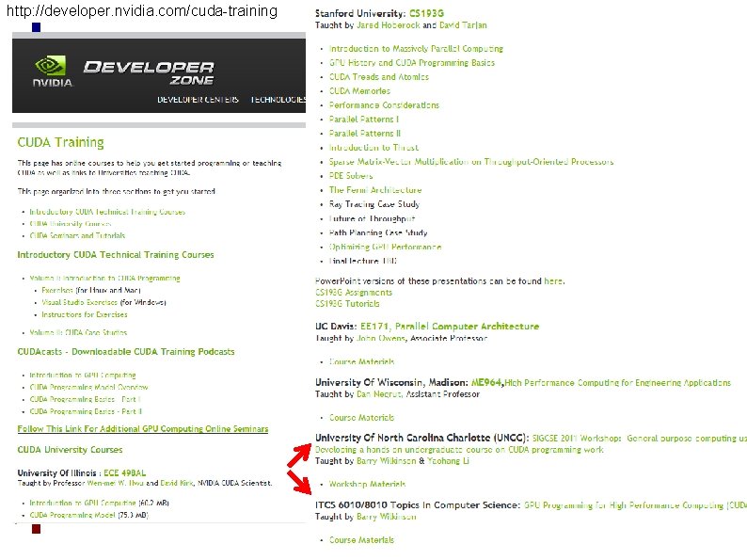The image size is (747, 560).
Task: Open CS193G Assignments link
Action: click(354, 292)
